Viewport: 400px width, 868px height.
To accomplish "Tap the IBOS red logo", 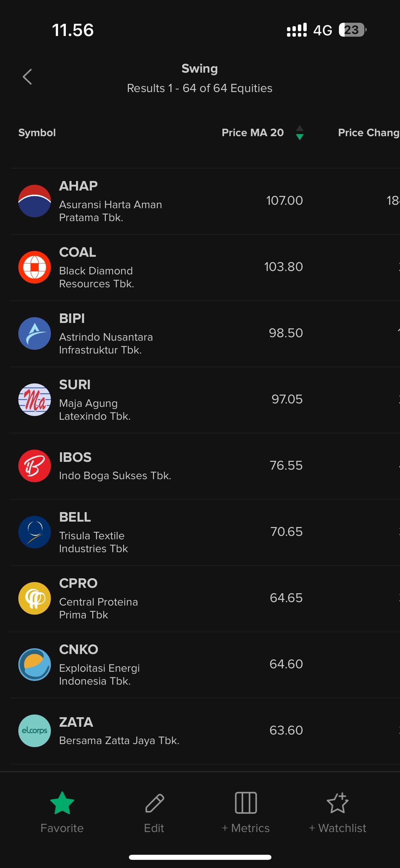I will pyautogui.click(x=35, y=466).
